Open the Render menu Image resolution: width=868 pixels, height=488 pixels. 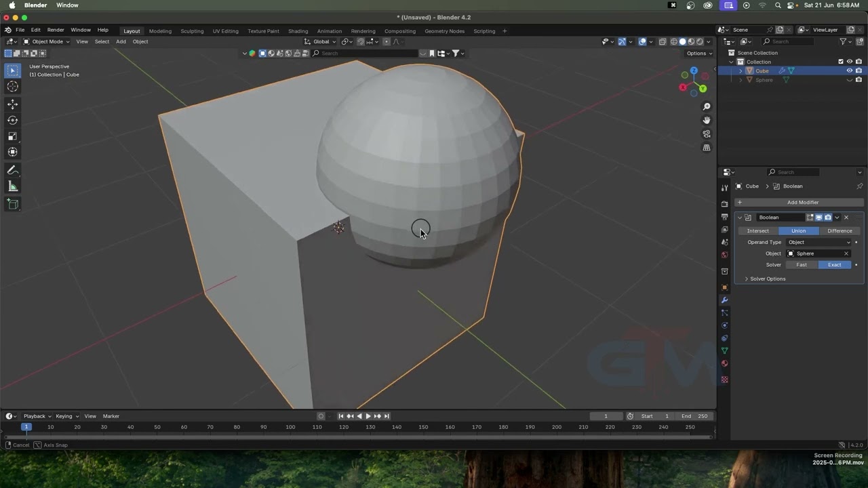tap(56, 30)
